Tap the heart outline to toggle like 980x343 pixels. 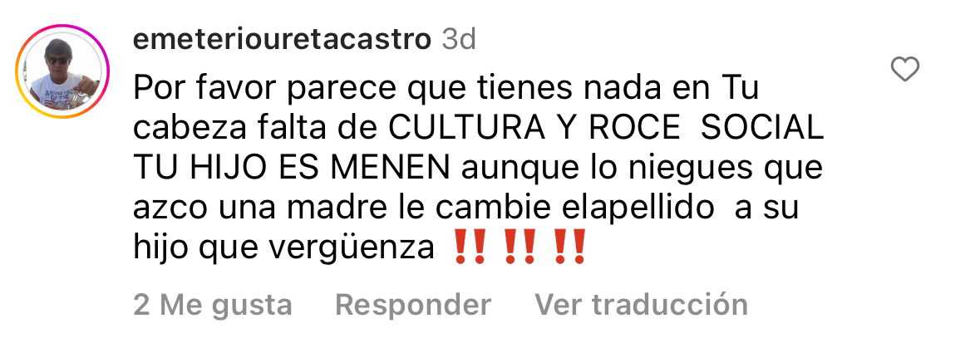pos(904,70)
